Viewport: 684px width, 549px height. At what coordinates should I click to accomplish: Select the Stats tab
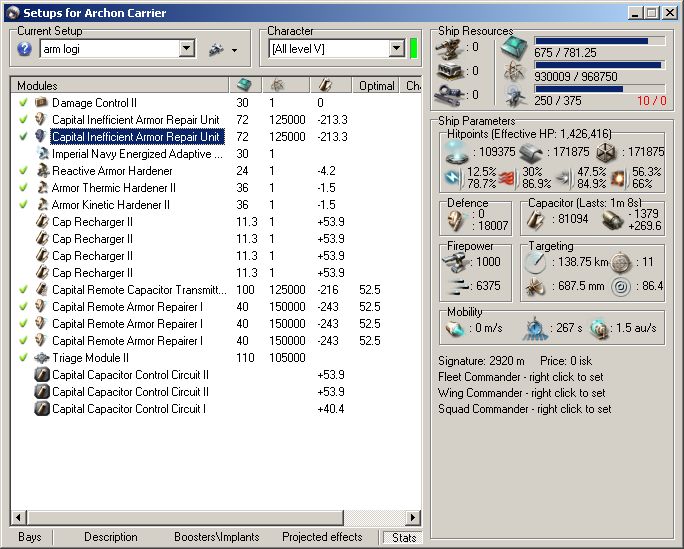404,538
